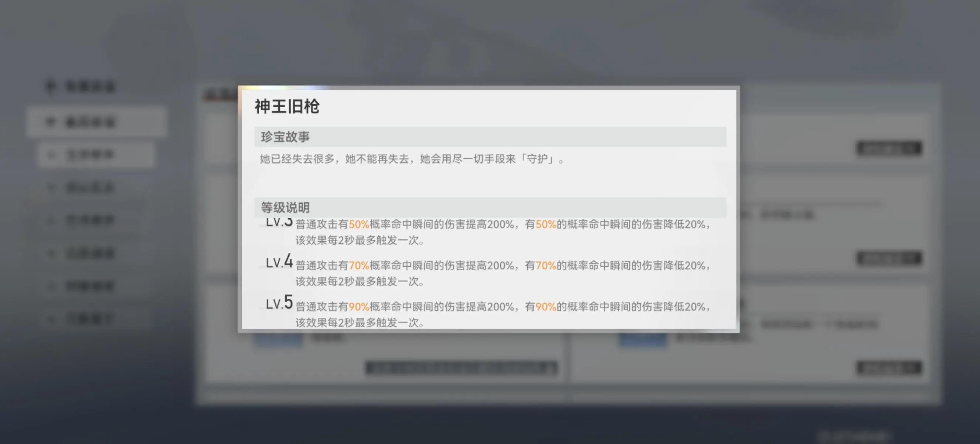
Task: Click the LV.3 grade description row
Action: pyautogui.click(x=489, y=231)
